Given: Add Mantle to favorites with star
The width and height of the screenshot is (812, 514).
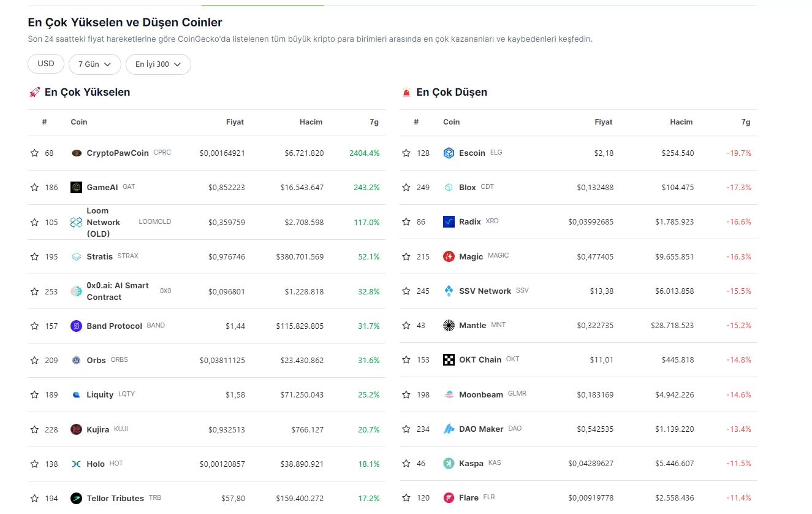Looking at the screenshot, I should pyautogui.click(x=406, y=326).
